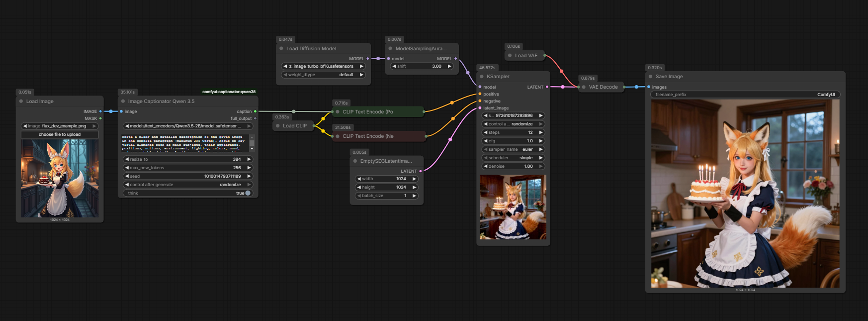
Task: Collapse the Image Captionator Qwen 3.5 node dot
Action: (x=123, y=101)
